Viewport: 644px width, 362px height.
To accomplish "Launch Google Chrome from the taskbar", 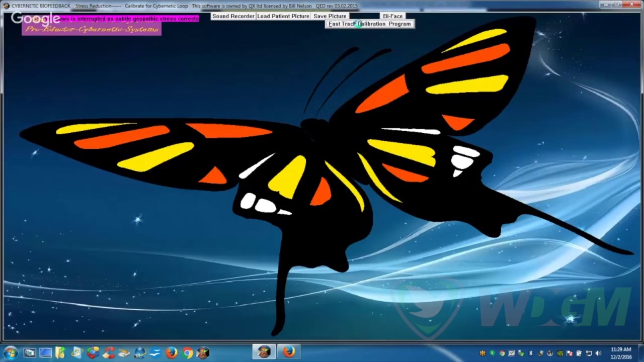I will point(188,353).
